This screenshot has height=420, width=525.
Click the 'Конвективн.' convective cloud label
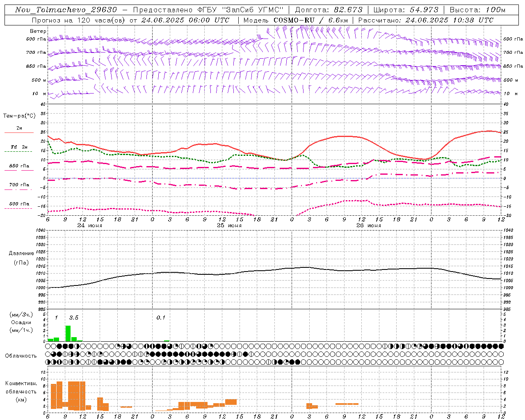click(x=21, y=383)
